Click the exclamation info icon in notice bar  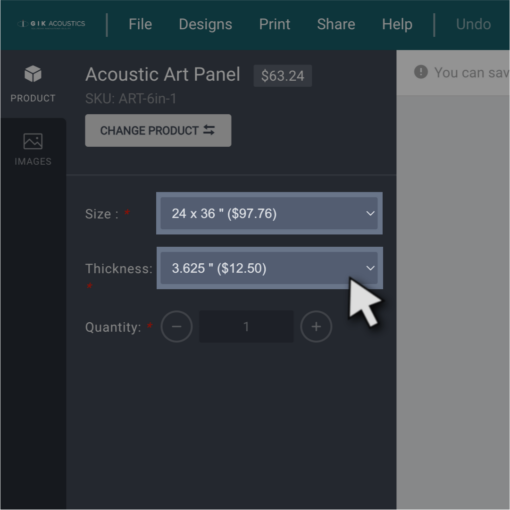click(421, 72)
